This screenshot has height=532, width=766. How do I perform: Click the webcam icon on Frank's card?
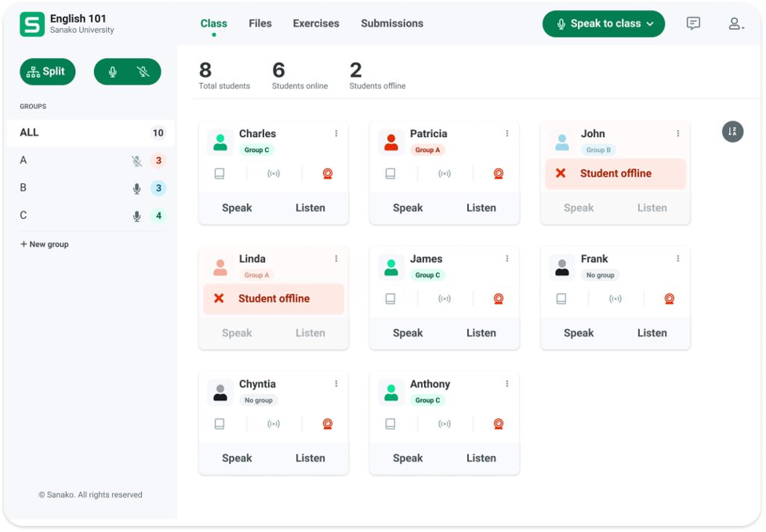click(x=669, y=299)
